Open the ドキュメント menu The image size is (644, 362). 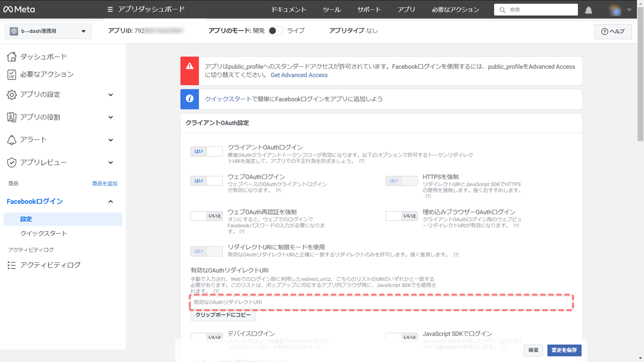coord(289,10)
